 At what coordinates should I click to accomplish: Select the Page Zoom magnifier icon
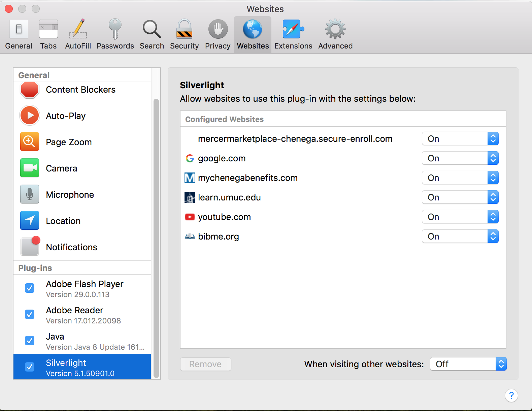[30, 142]
